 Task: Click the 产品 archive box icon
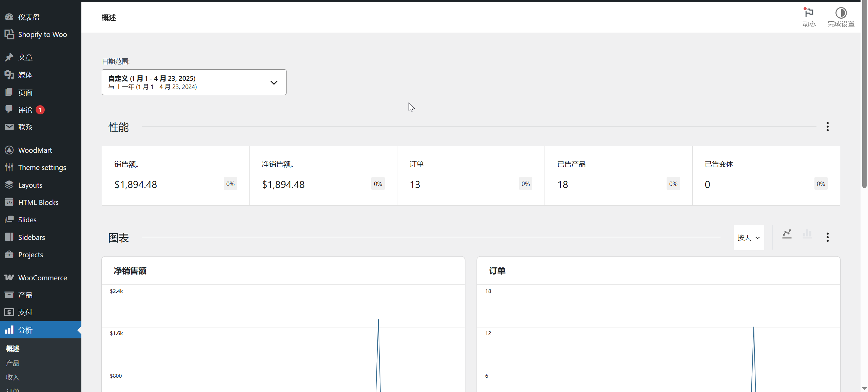point(9,295)
